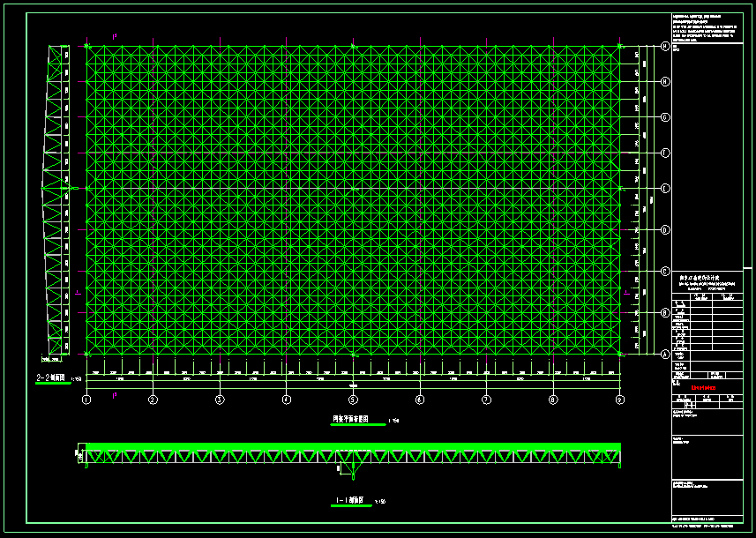
Task: Select grid axis bubble 5 below plan
Action: [x=353, y=400]
